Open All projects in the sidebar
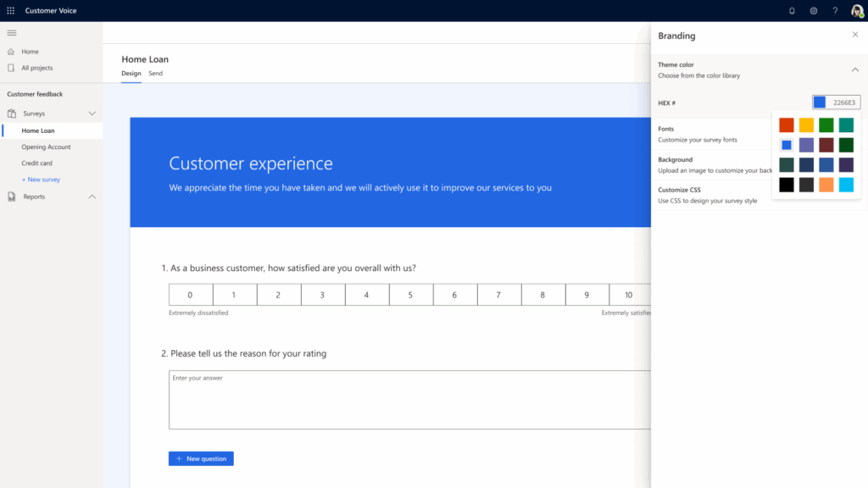 [x=36, y=68]
